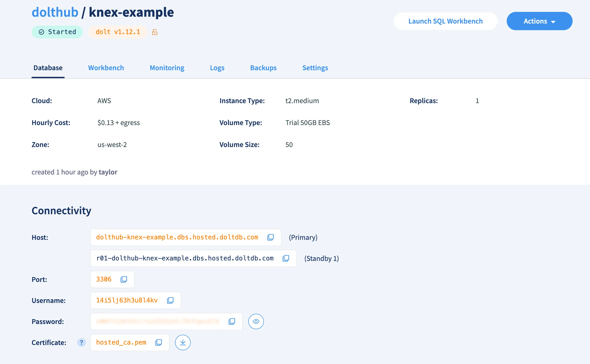590x364 pixels.
Task: Click the blurred password field
Action: tap(157, 321)
